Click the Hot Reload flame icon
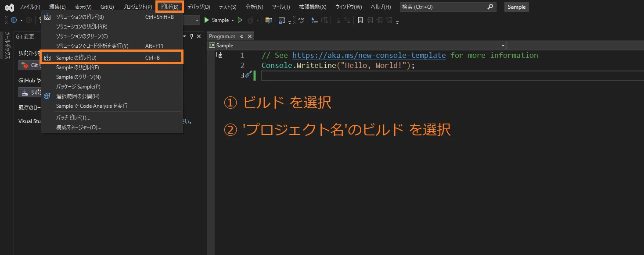The height and width of the screenshot is (255, 644). pyautogui.click(x=251, y=20)
